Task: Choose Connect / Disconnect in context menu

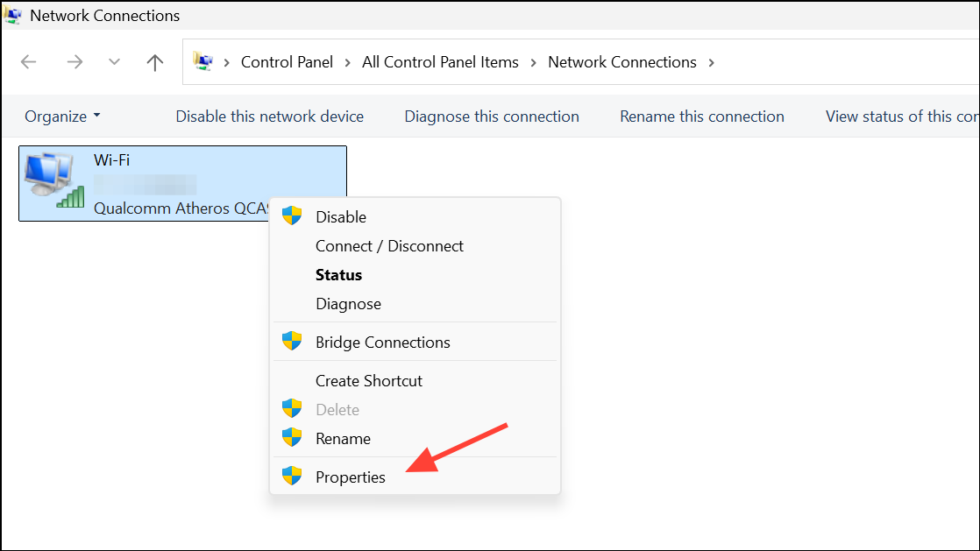Action: click(389, 246)
